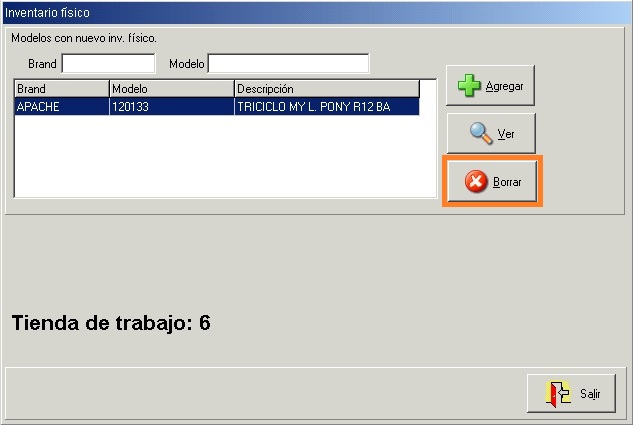The width and height of the screenshot is (633, 425).
Task: Click the exit door Salir icon
Action: click(x=558, y=394)
